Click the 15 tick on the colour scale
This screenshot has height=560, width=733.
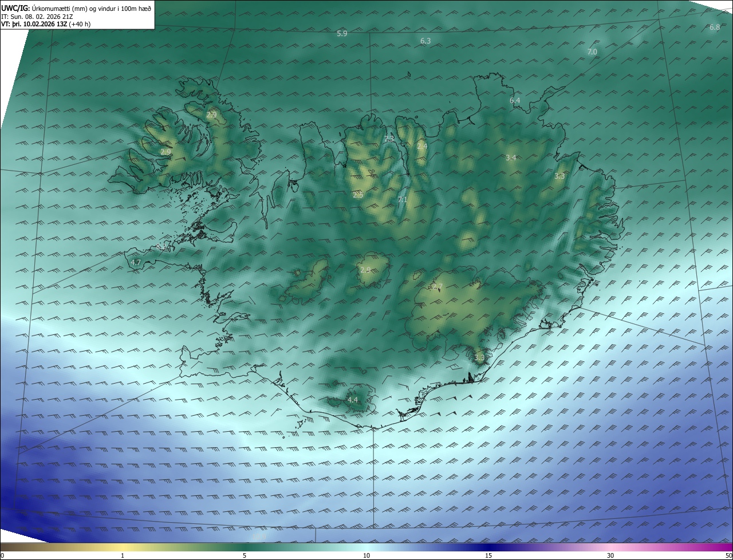pyautogui.click(x=488, y=555)
